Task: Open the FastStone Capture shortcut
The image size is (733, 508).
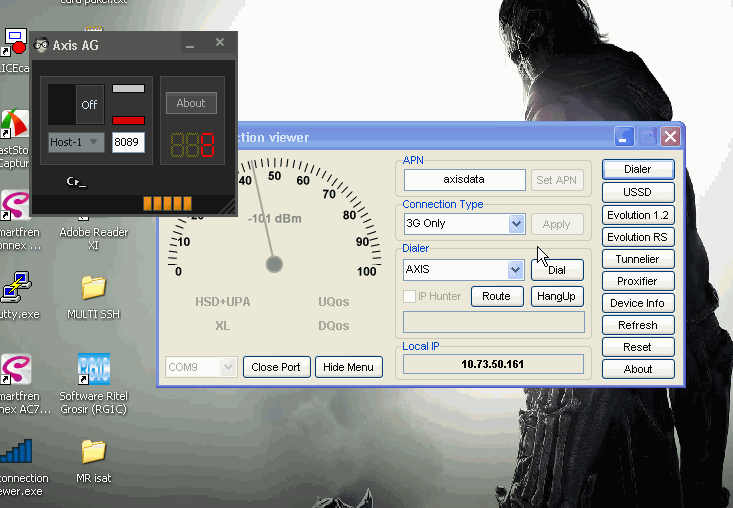Action: click(15, 124)
